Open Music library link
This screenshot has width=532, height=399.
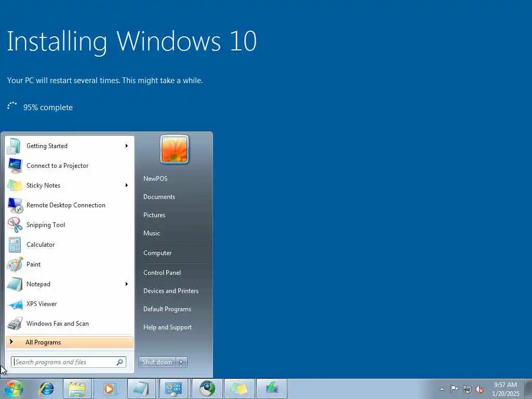152,233
